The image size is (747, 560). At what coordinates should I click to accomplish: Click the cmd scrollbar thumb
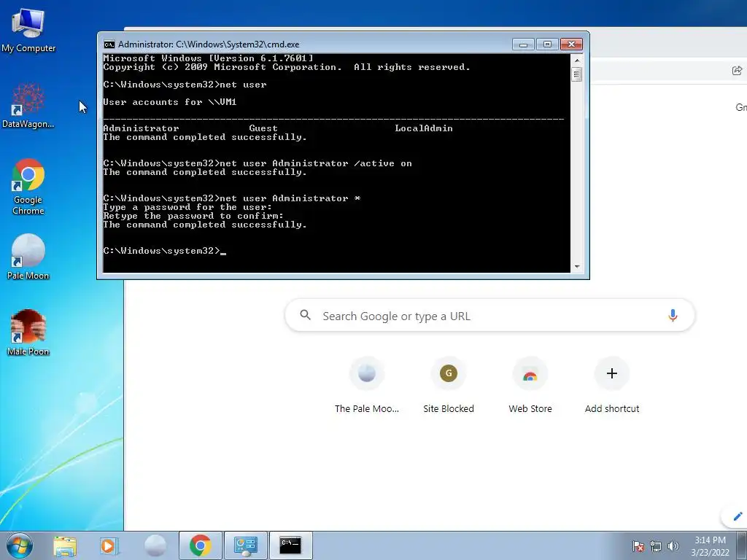(x=577, y=74)
